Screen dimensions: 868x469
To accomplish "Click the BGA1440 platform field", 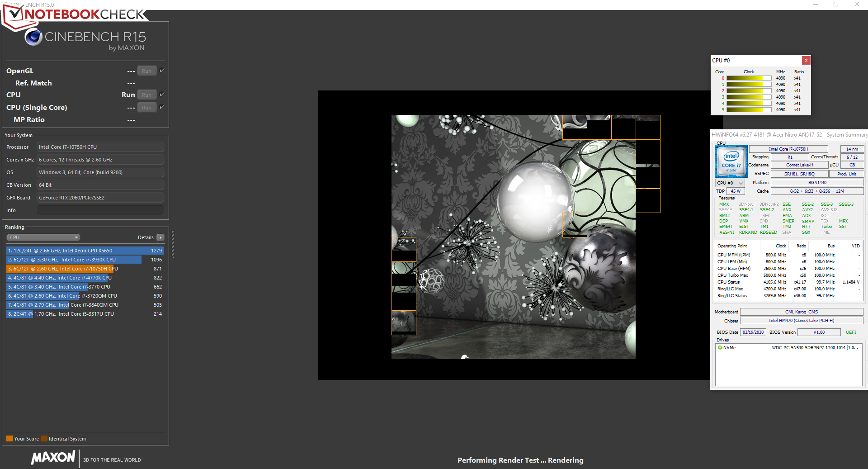I will 817,183.
